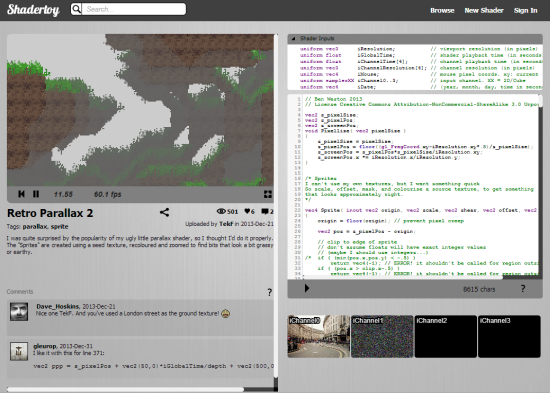Click gleurop avatar thumbnail
Screen dimensions: 550x393
19,351
